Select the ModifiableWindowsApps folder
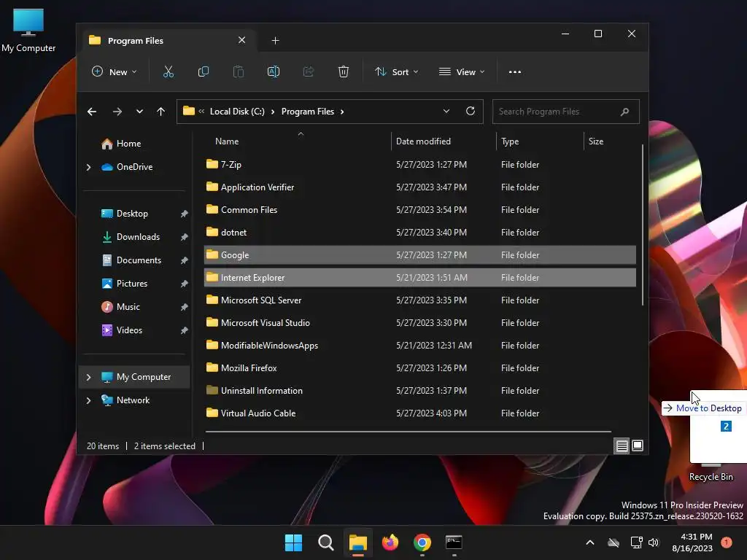 pos(419,346)
